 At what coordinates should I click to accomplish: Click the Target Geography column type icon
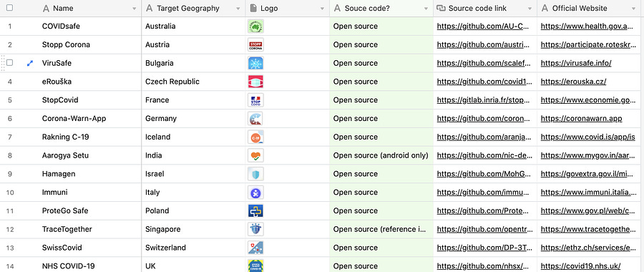pos(149,8)
